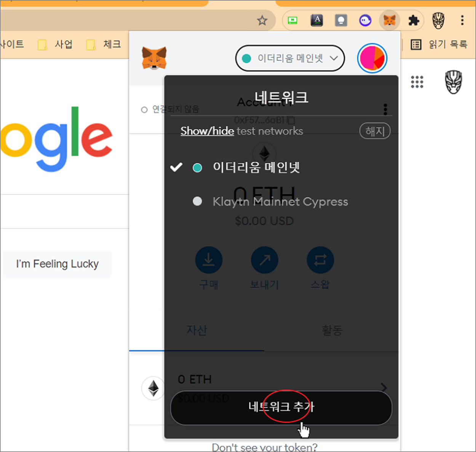
Task: Select 이더리움 메인넷 network
Action: click(x=256, y=167)
